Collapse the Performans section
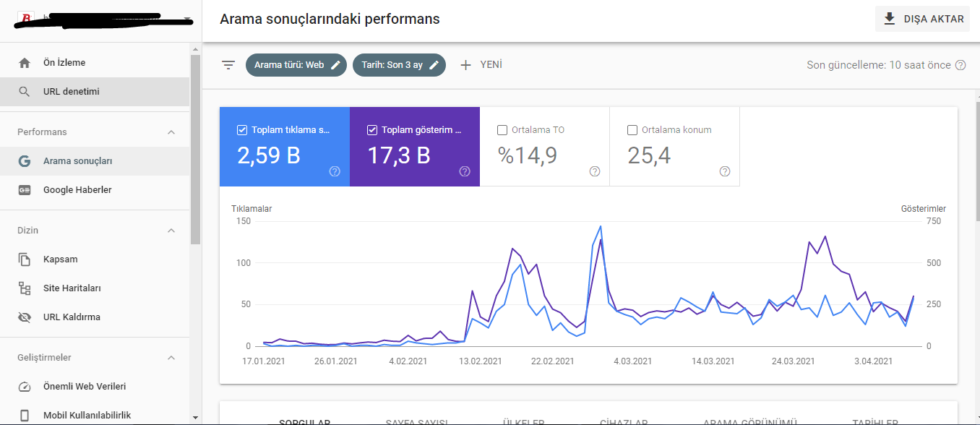This screenshot has height=425, width=980. (x=171, y=132)
